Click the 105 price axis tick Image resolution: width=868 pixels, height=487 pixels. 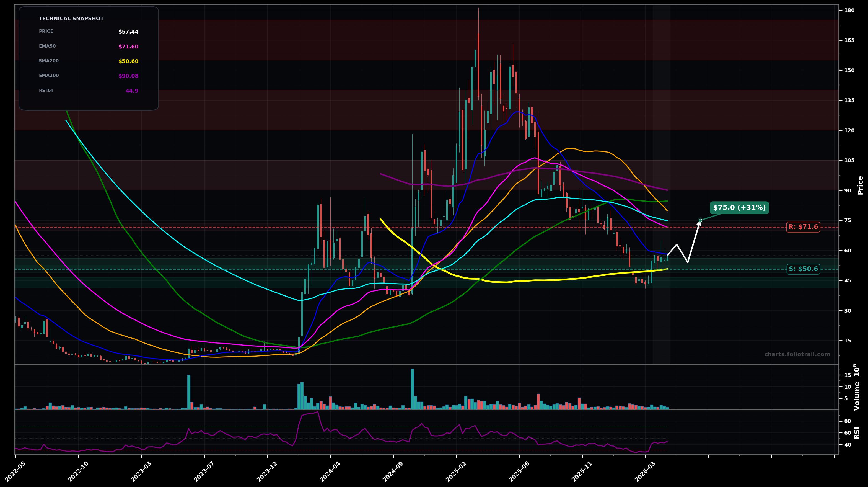[849, 161]
